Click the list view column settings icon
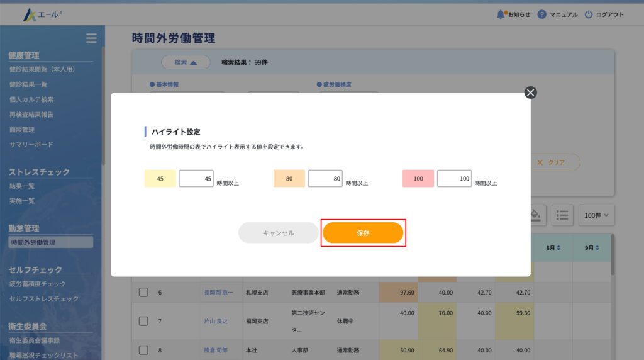This screenshot has height=360, width=644. tap(562, 215)
